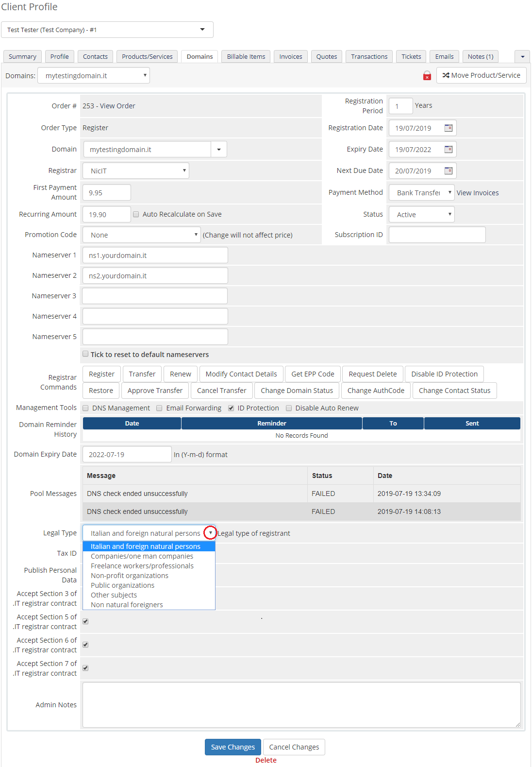Open the Domain field dropdown arrow
The height and width of the screenshot is (767, 532).
click(x=219, y=149)
